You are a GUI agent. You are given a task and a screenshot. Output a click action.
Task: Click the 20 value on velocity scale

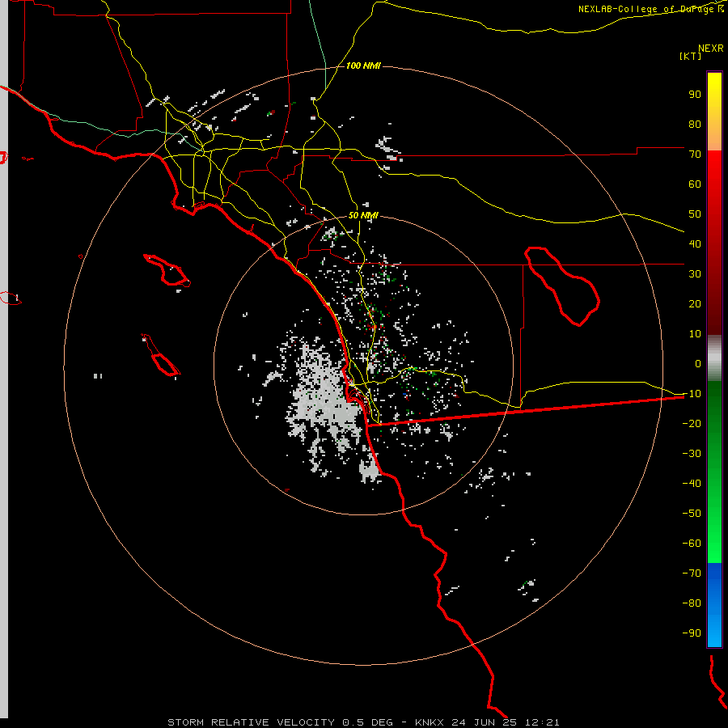[x=695, y=304]
